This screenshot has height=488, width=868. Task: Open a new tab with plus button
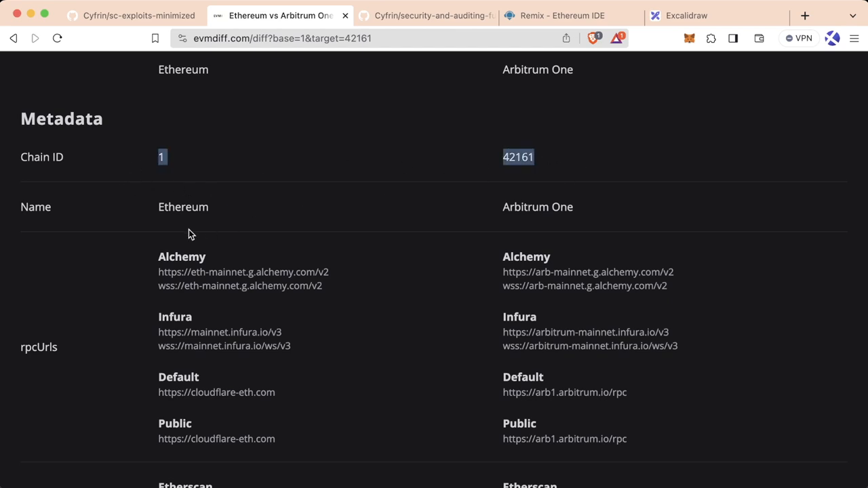coord(805,16)
